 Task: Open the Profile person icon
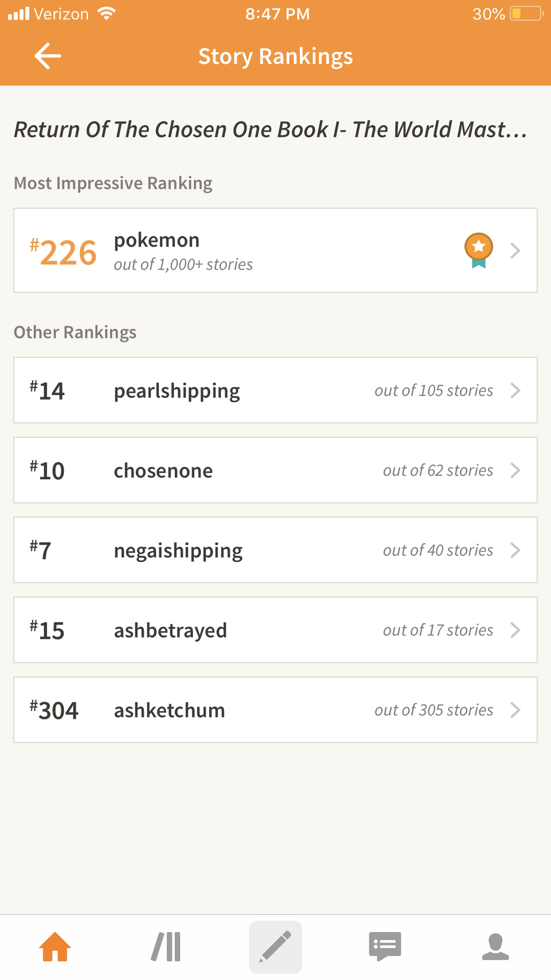tap(495, 947)
